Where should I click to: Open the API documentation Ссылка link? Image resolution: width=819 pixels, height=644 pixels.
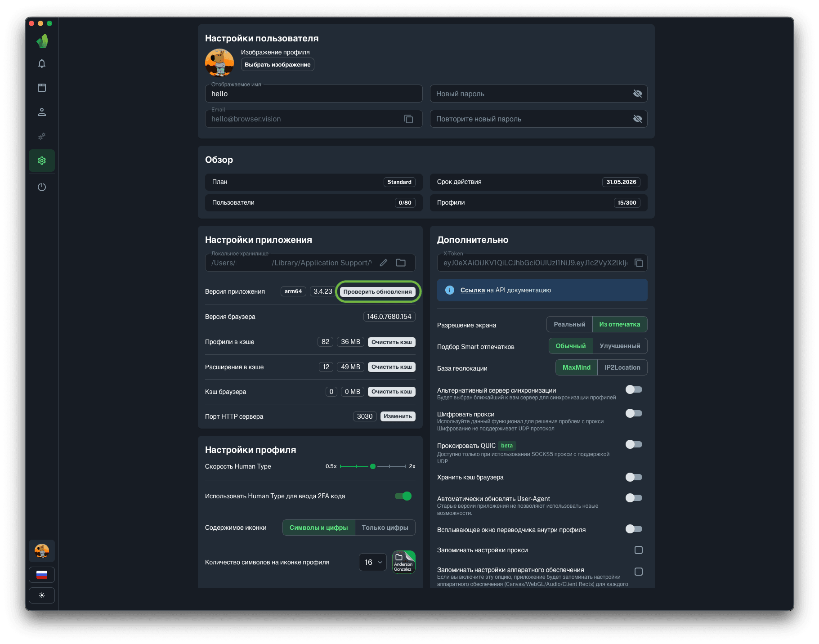click(472, 290)
